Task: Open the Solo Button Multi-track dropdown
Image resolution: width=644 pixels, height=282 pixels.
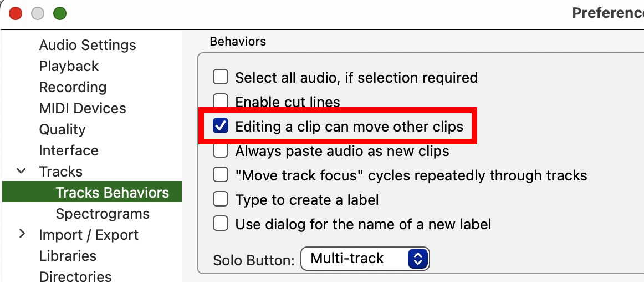Action: click(365, 258)
